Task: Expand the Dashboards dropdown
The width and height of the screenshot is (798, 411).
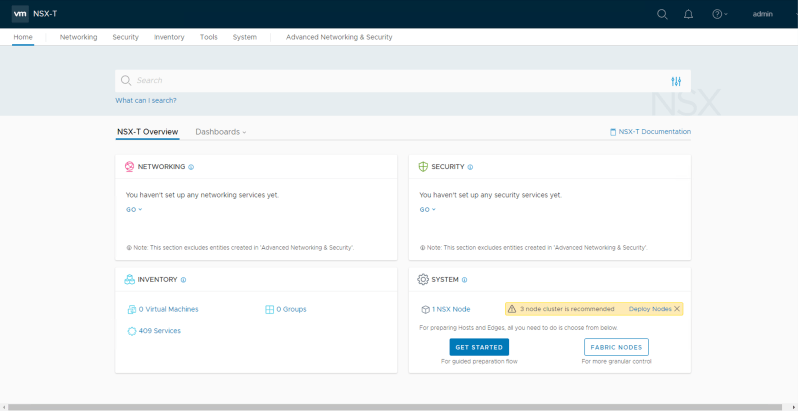Action: click(x=220, y=132)
